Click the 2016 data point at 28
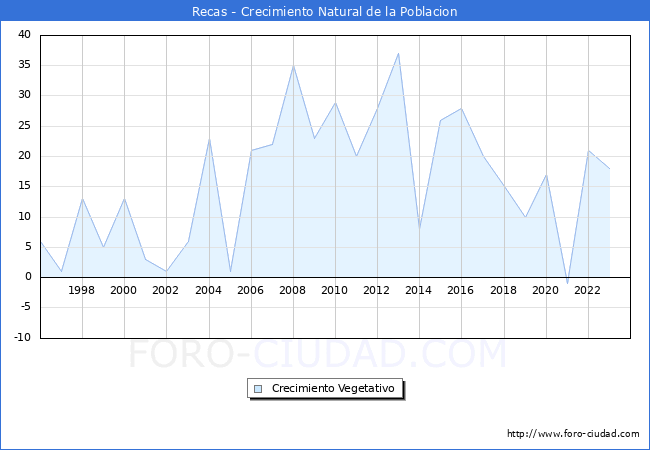The height and width of the screenshot is (450, 650). tap(461, 108)
